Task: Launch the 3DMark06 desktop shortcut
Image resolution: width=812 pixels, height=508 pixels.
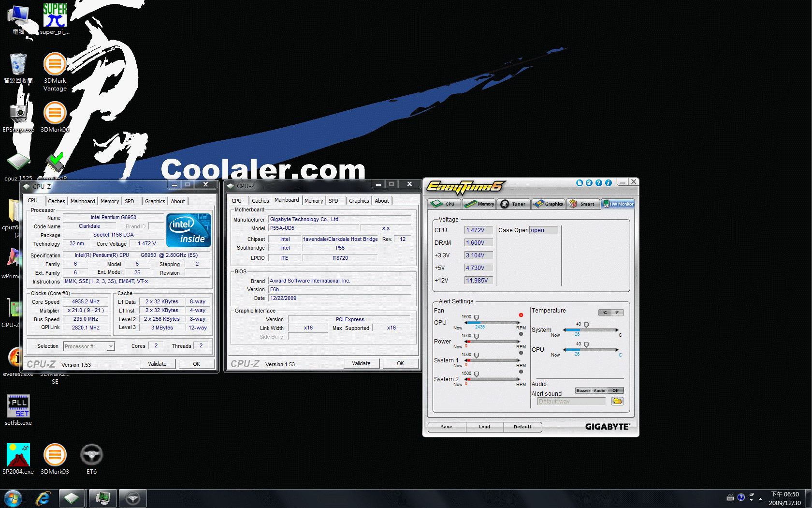Action: click(x=55, y=117)
